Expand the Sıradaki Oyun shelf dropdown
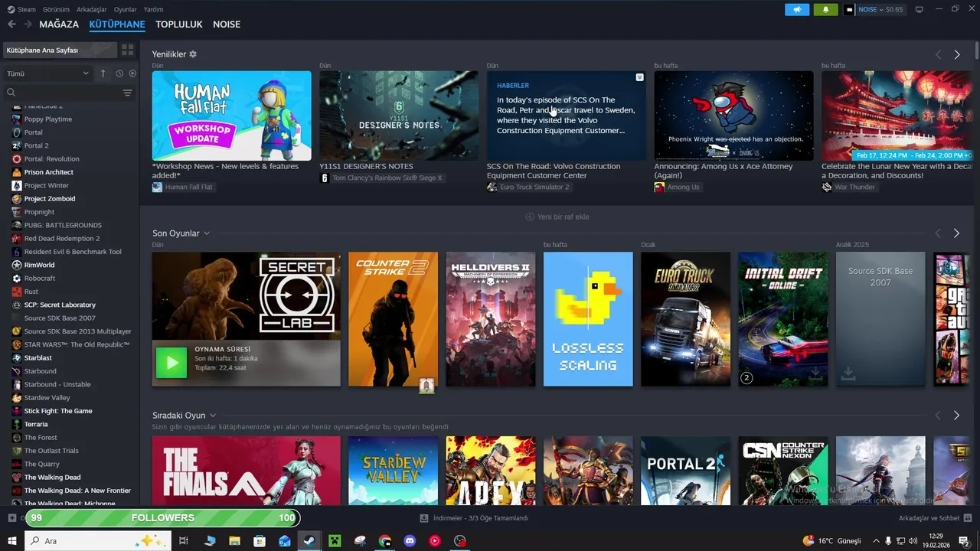Viewport: 980px width, 551px height. click(x=213, y=416)
